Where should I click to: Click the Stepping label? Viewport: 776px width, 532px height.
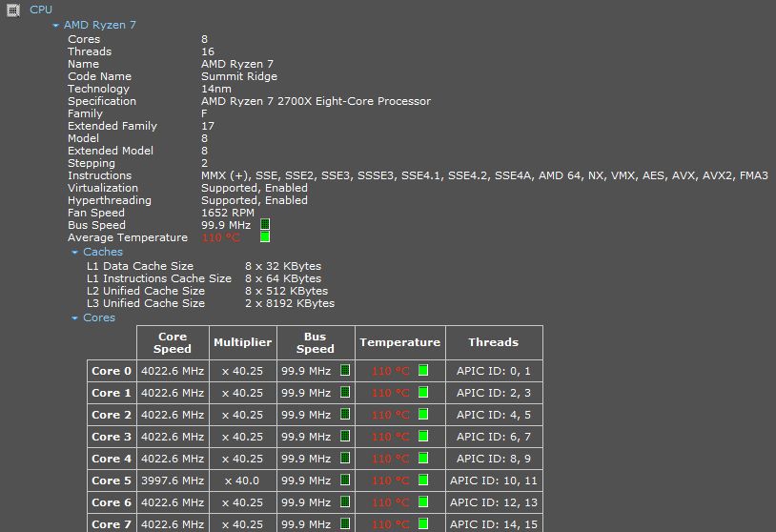tap(92, 163)
